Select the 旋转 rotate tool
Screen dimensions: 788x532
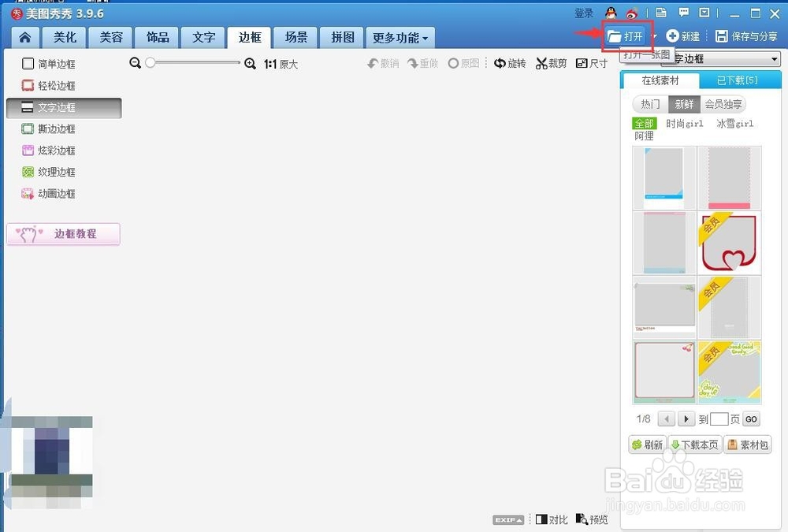tap(510, 63)
